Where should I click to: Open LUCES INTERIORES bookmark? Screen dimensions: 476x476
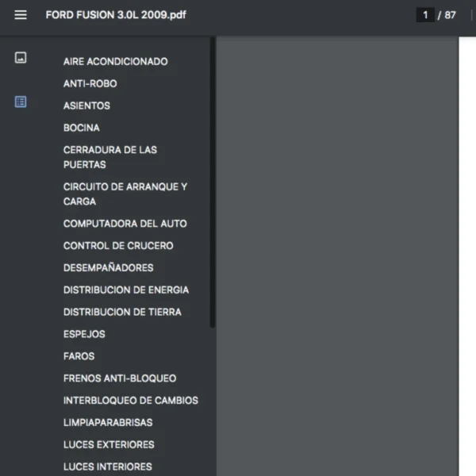tap(108, 466)
